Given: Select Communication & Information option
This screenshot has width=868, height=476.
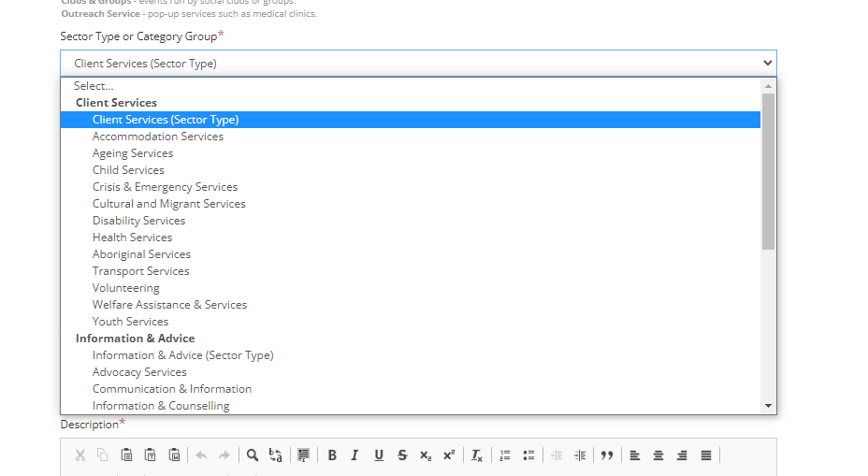Looking at the screenshot, I should coord(411,389).
